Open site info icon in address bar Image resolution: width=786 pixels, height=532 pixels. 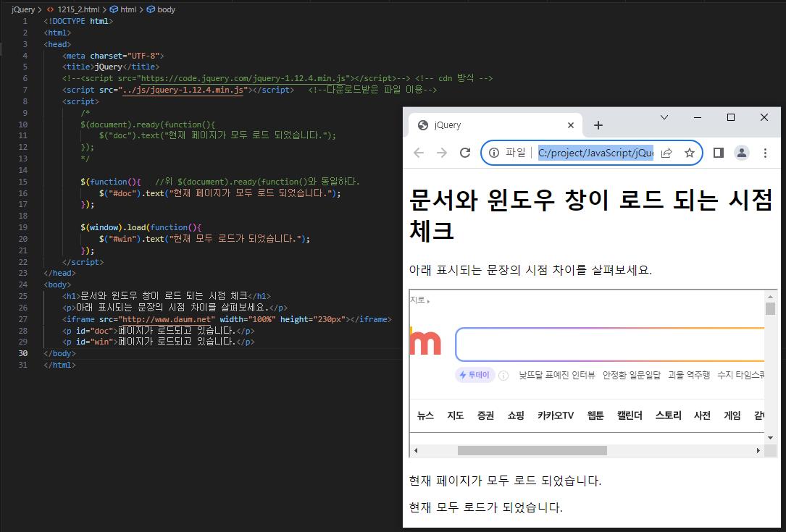(x=494, y=153)
